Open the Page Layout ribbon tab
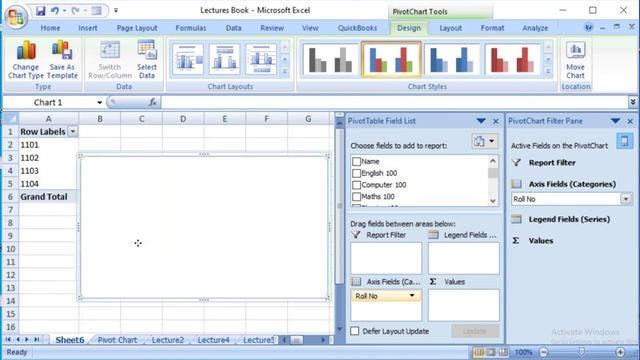640x360 pixels. [137, 28]
